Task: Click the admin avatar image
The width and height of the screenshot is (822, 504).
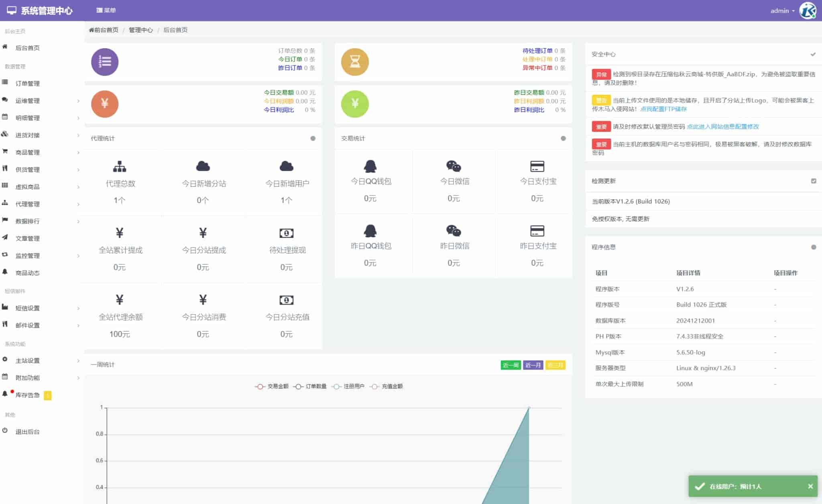Action: (x=808, y=10)
